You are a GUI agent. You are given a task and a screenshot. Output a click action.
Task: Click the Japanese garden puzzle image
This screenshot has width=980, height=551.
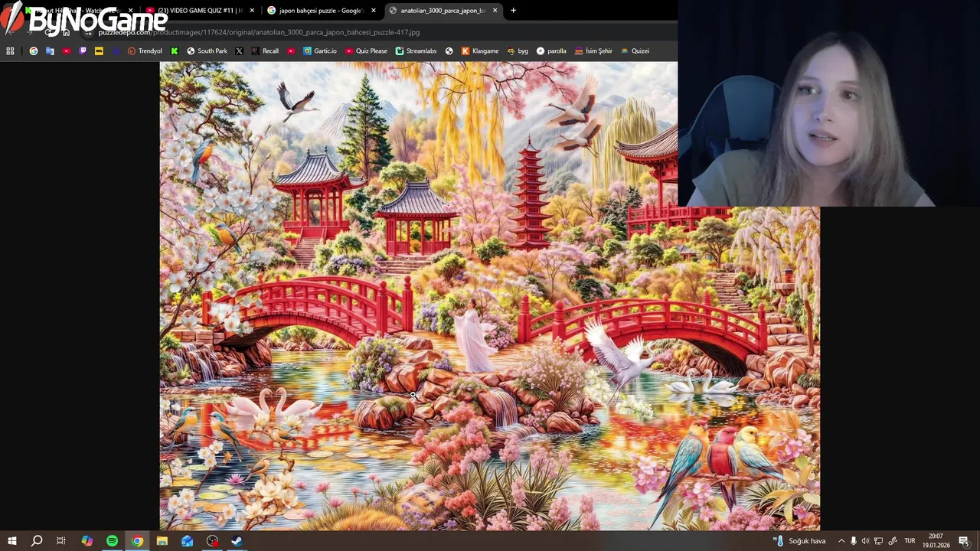[x=490, y=296]
